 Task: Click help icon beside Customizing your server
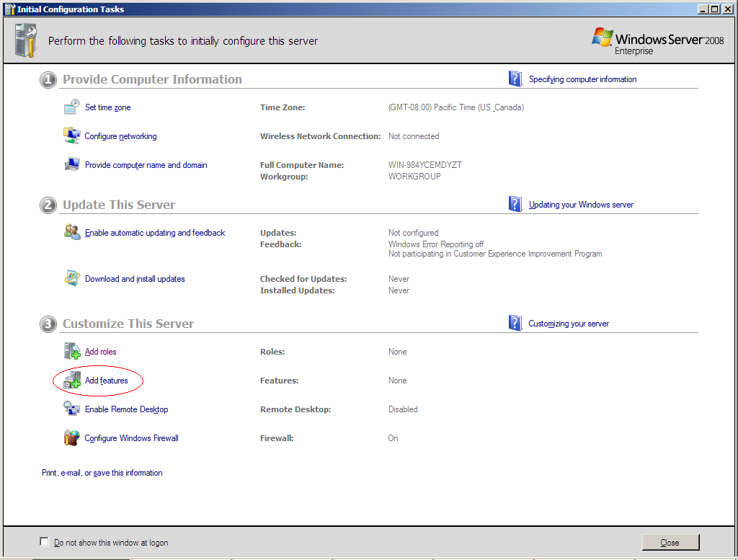[x=515, y=324]
